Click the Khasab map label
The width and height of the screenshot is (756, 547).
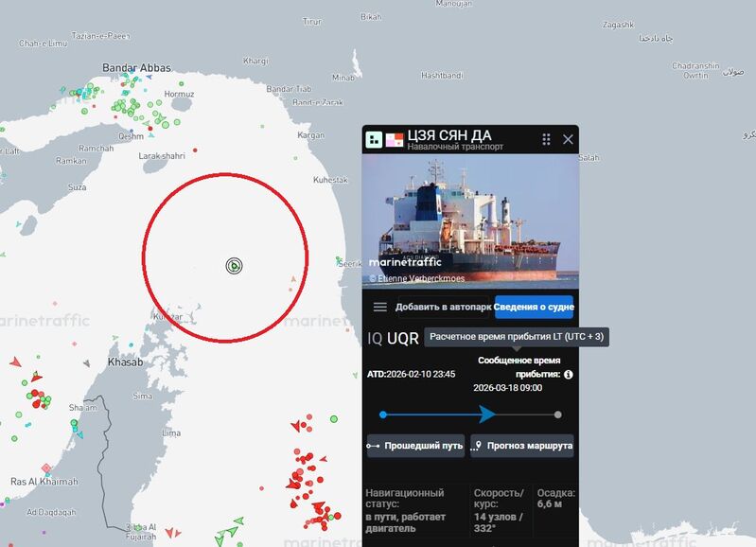tap(125, 362)
